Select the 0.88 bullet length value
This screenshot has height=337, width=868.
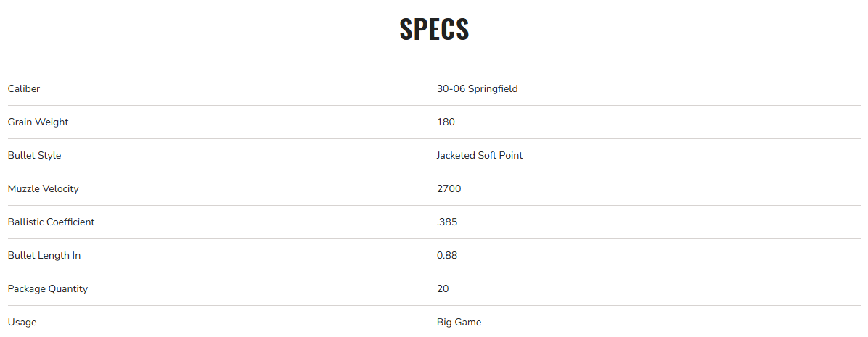pyautogui.click(x=447, y=256)
